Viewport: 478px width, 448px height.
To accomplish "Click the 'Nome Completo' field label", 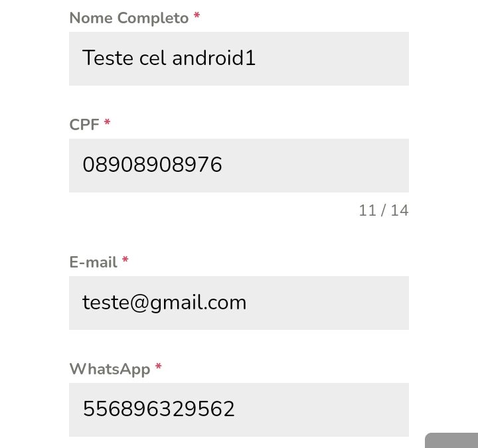I will click(129, 19).
